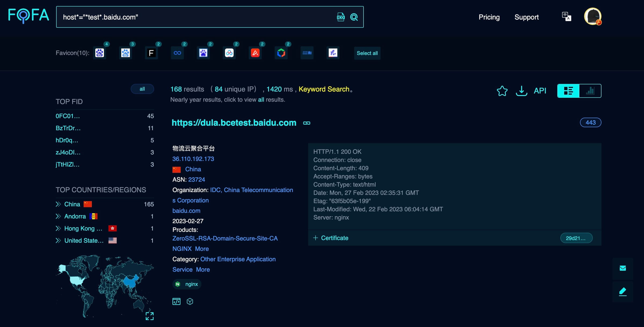Viewport: 644px width, 327px height.
Task: Open the Pricing menu
Action: [489, 17]
